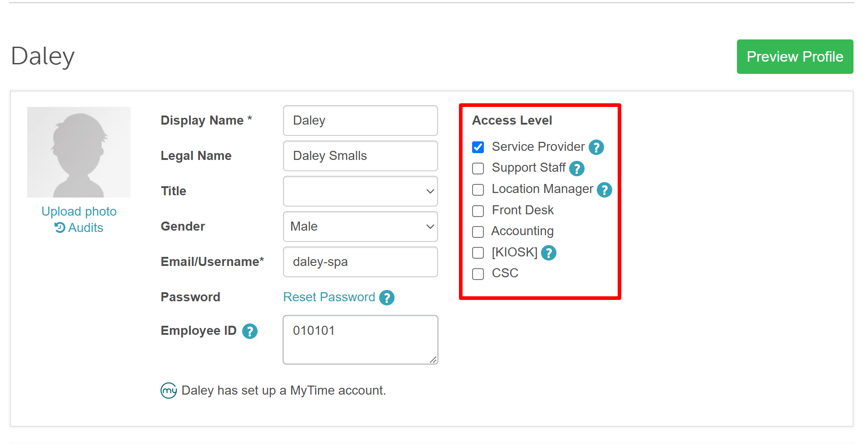Uncheck the Service Provider checkbox
868x444 pixels.
[x=478, y=147]
